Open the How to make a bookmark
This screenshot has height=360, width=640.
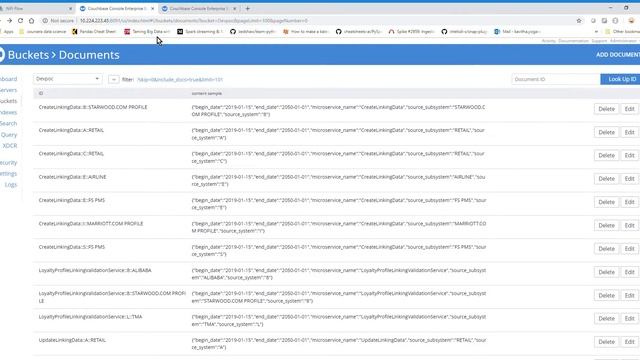306,31
